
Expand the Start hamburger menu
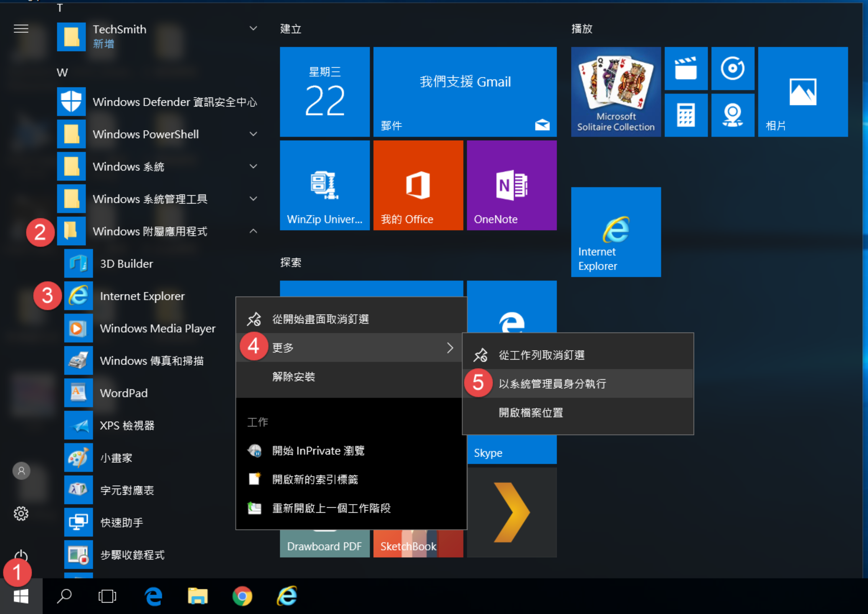tap(21, 29)
